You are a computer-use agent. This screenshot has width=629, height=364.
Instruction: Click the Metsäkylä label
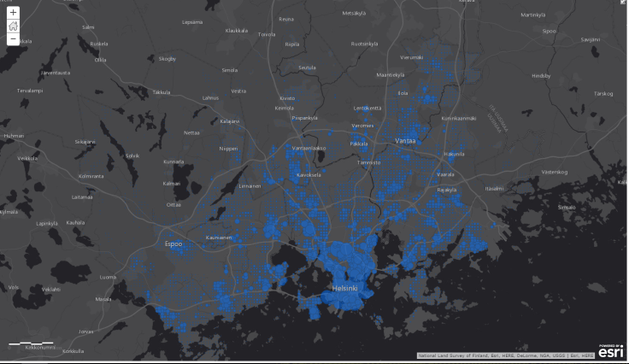[x=358, y=13]
